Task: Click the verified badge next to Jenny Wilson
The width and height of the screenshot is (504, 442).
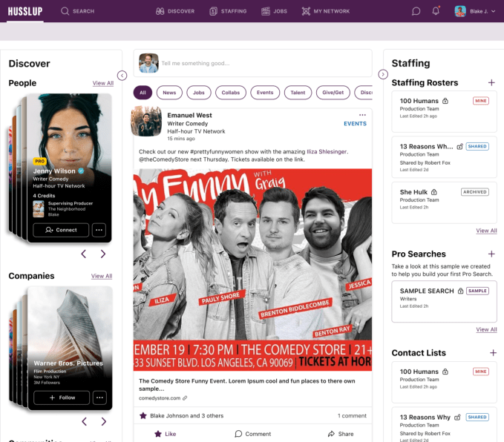Action: point(81,171)
